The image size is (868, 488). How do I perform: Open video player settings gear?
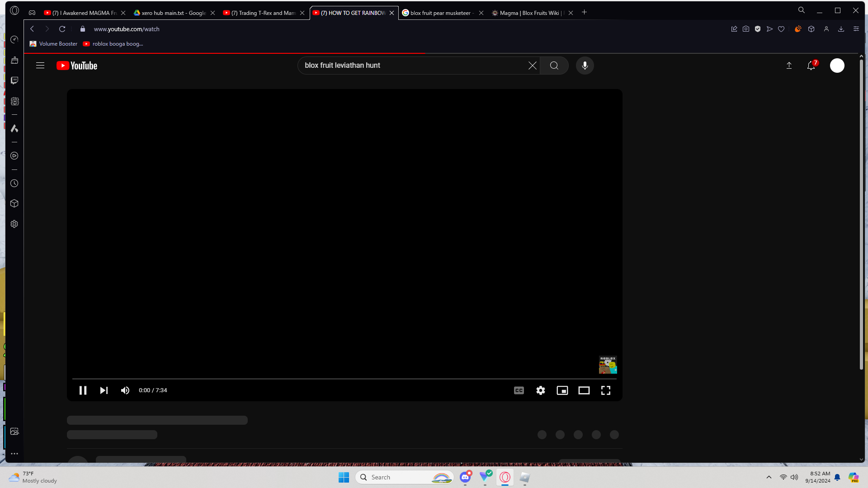point(541,390)
